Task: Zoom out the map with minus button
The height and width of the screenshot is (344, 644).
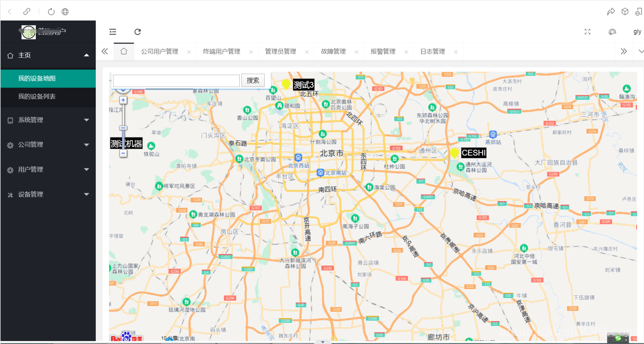Action: point(123,153)
